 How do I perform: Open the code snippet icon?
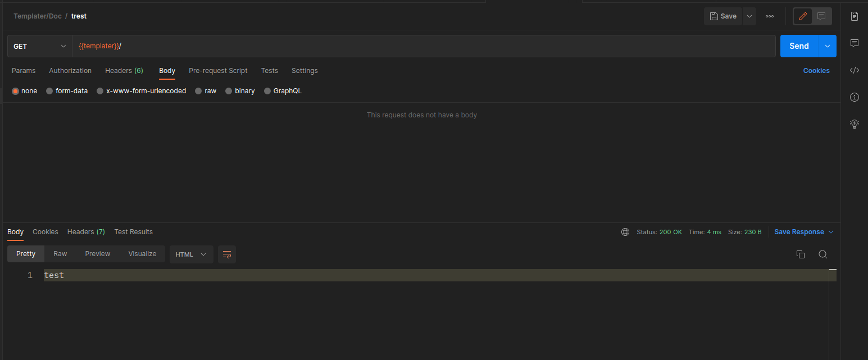[854, 70]
